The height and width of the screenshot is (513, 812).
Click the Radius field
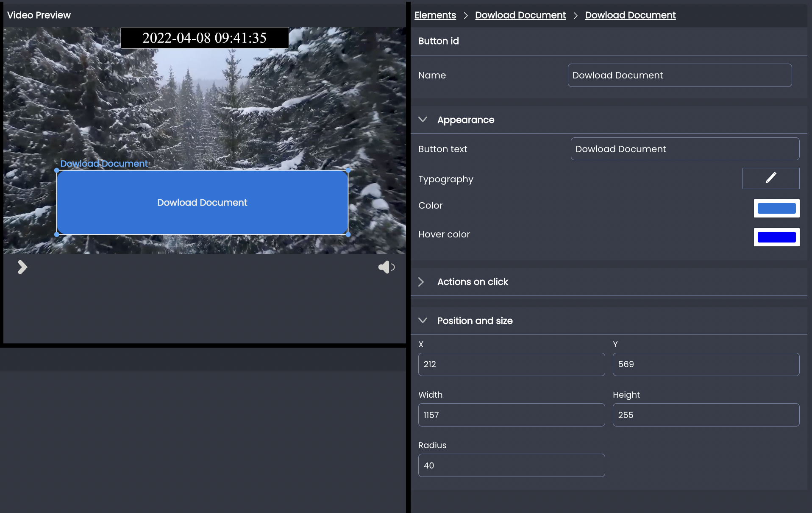click(x=511, y=465)
